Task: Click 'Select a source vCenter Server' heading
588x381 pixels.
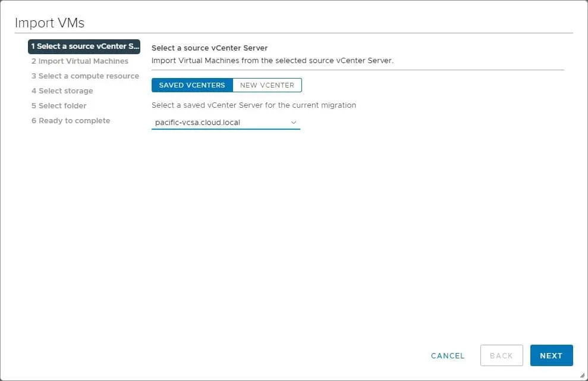Action: pyautogui.click(x=210, y=48)
